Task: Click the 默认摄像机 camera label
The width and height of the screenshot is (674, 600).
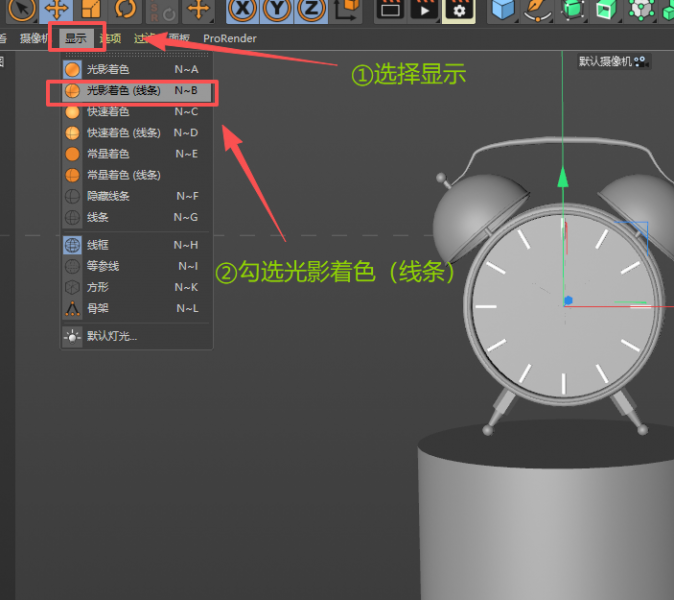Action: [x=605, y=61]
